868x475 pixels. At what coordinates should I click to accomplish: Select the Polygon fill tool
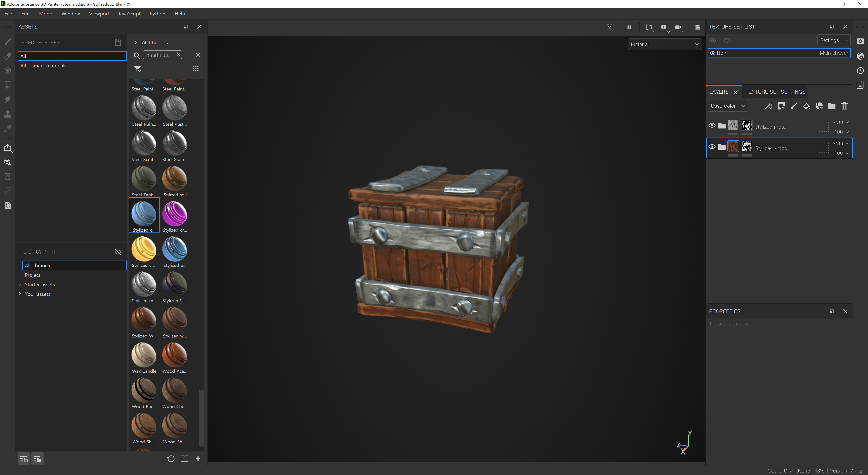[x=7, y=85]
